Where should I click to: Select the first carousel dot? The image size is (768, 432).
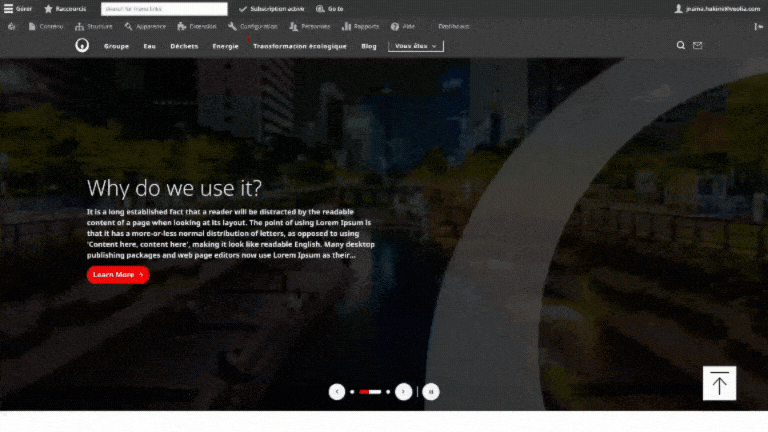[x=352, y=392]
